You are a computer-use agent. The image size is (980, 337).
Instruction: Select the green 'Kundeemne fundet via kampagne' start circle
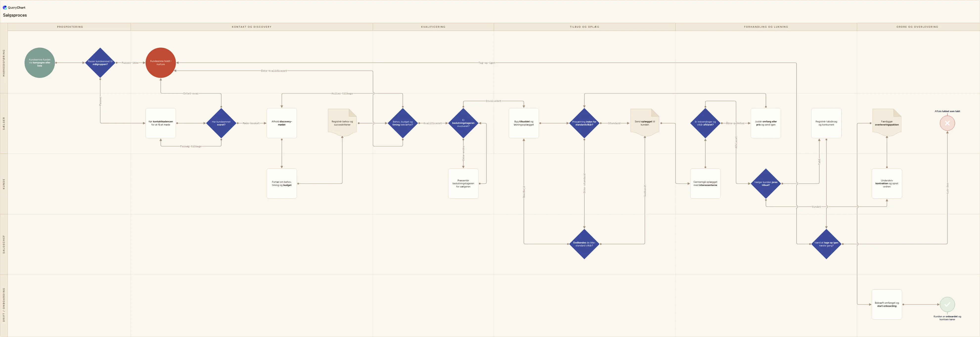pyautogui.click(x=40, y=63)
